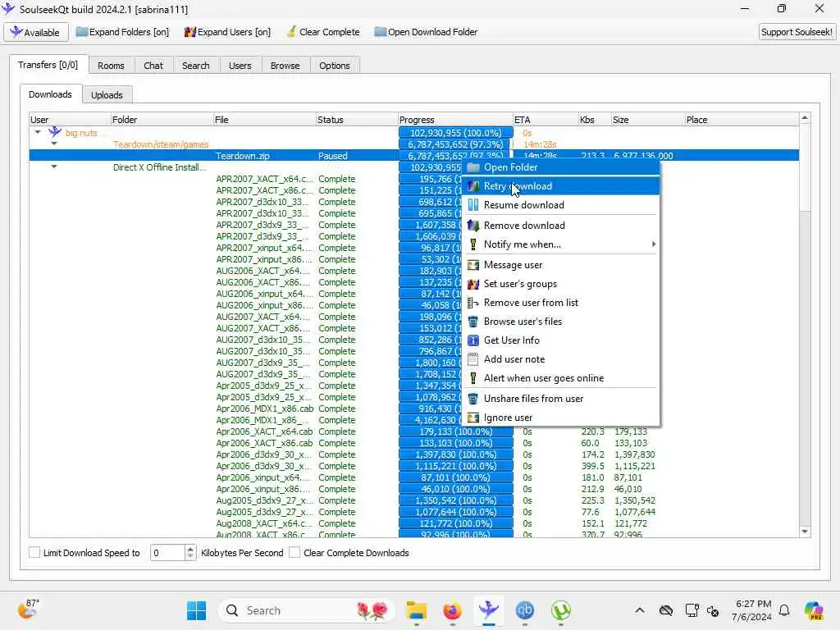Select Browse user's files menu entry

click(x=561, y=322)
